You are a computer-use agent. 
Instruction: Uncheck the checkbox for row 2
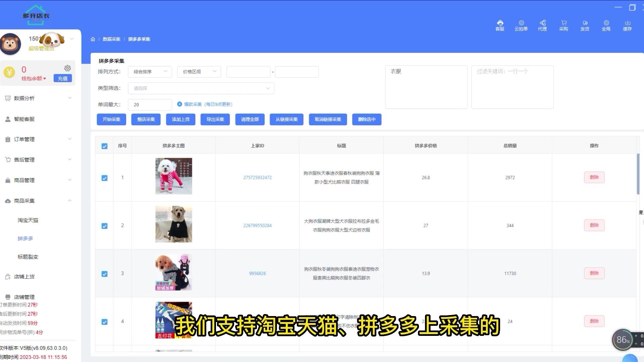click(x=105, y=226)
